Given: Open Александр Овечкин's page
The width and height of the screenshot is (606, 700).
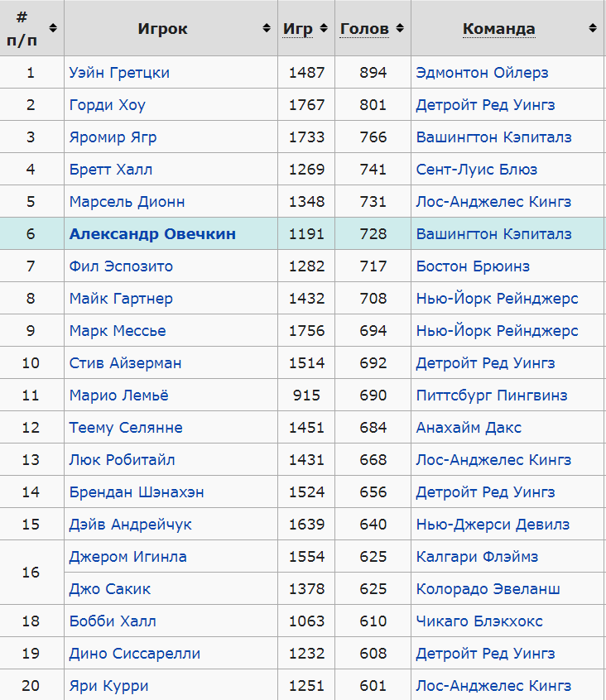Looking at the screenshot, I should (x=152, y=234).
